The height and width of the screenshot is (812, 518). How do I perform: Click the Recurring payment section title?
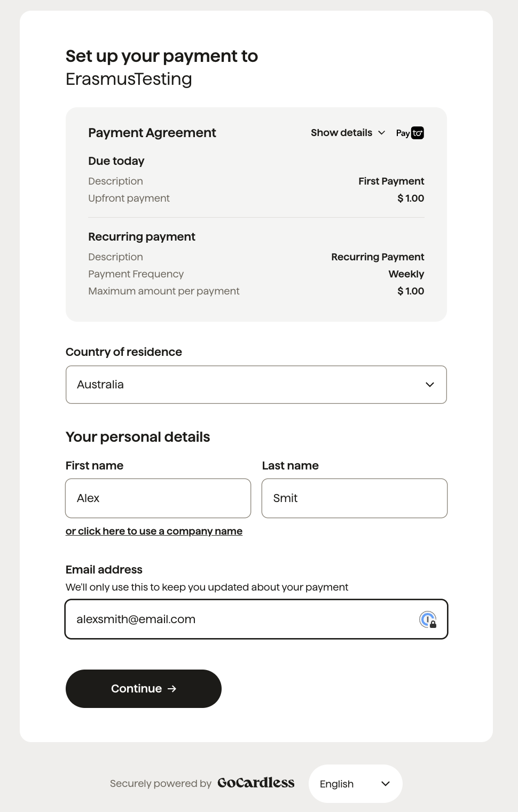(142, 237)
